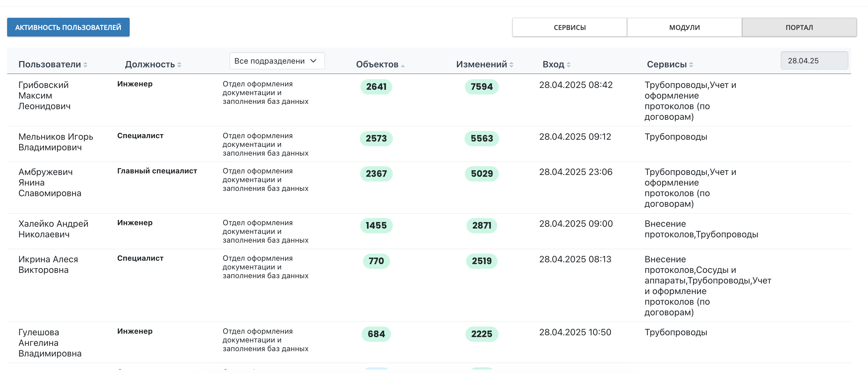Viewport: 868px width, 373px height.
Task: Click the green 2641 objects badge
Action: click(376, 87)
